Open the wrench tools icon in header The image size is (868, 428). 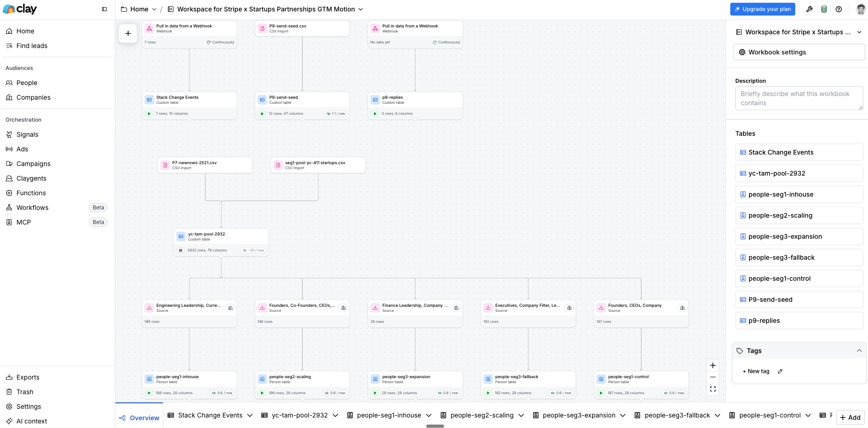(x=809, y=9)
